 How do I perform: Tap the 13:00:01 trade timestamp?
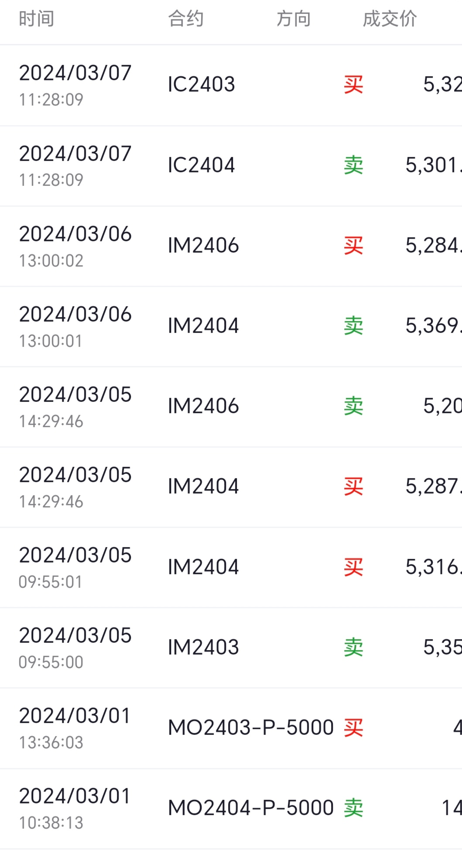point(51,341)
